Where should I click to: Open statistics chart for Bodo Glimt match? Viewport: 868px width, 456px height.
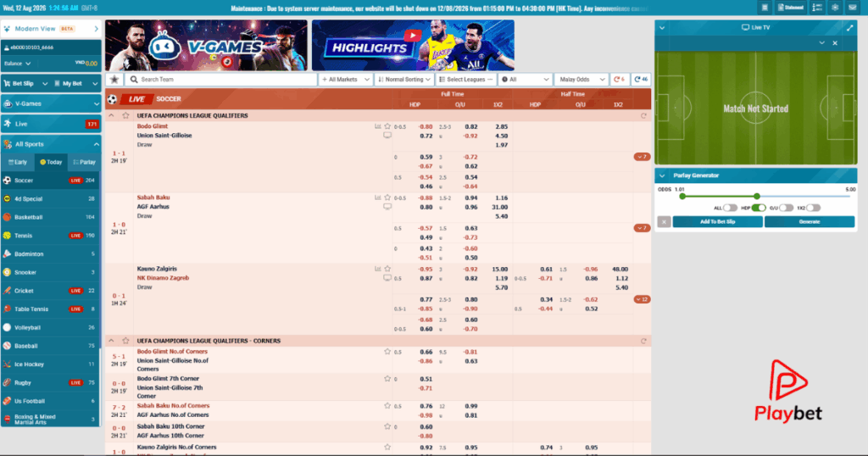point(377,126)
